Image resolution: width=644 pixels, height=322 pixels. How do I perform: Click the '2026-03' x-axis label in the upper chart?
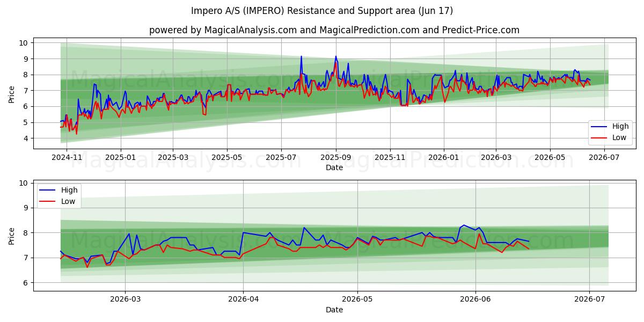coord(496,158)
